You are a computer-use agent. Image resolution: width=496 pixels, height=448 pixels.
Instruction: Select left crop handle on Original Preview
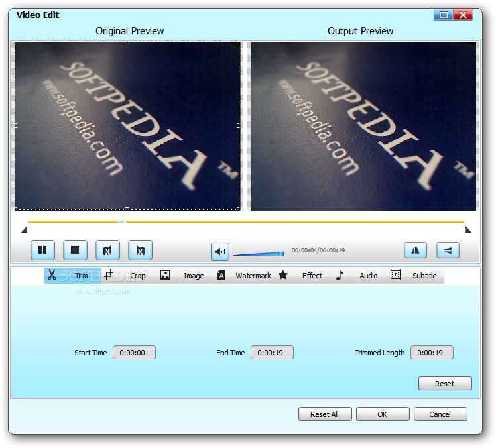15,125
